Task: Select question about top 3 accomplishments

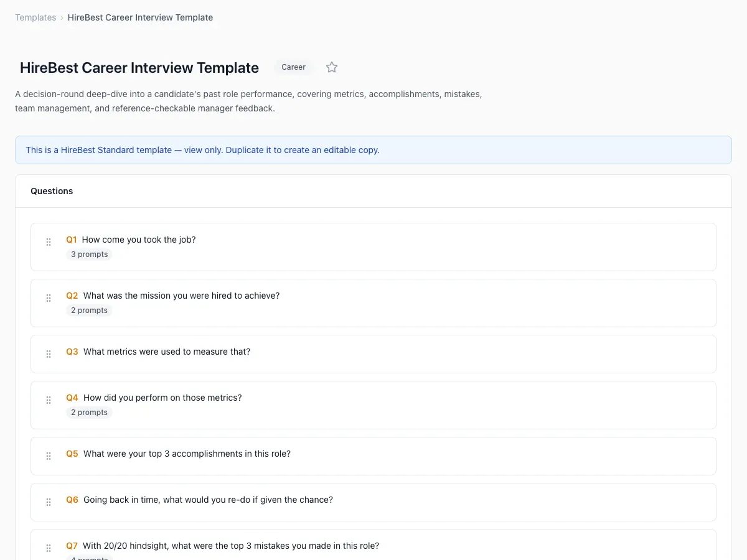Action: click(x=187, y=454)
